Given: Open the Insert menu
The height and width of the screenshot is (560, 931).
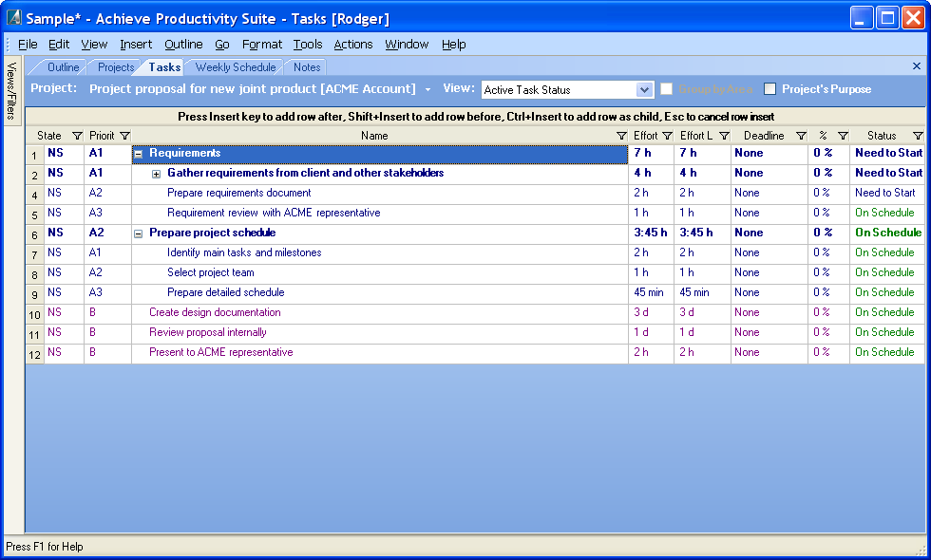Looking at the screenshot, I should coord(136,45).
